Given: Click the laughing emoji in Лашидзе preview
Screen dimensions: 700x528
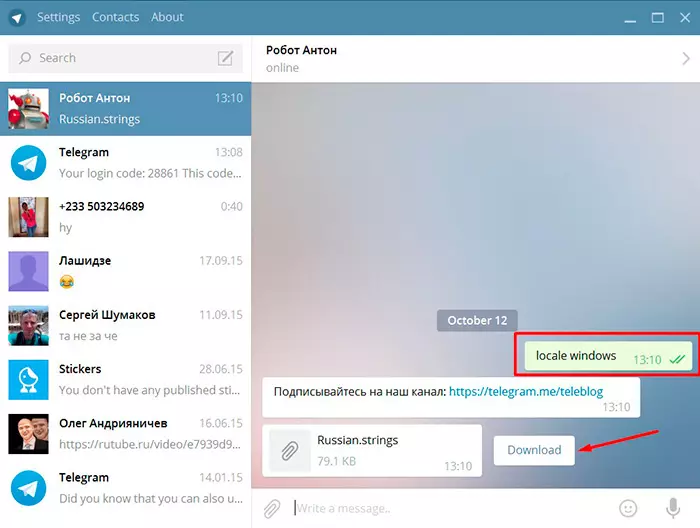Looking at the screenshot, I should [x=67, y=282].
